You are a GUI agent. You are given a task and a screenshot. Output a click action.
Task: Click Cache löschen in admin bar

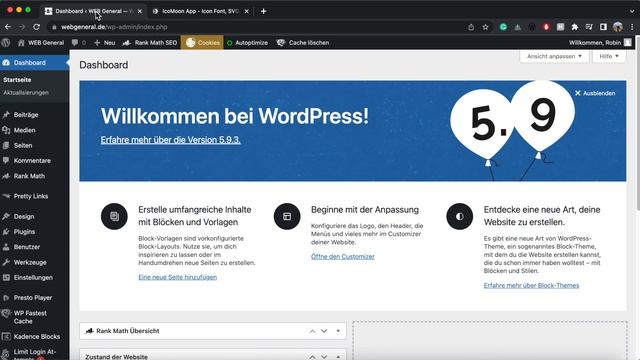303,42
